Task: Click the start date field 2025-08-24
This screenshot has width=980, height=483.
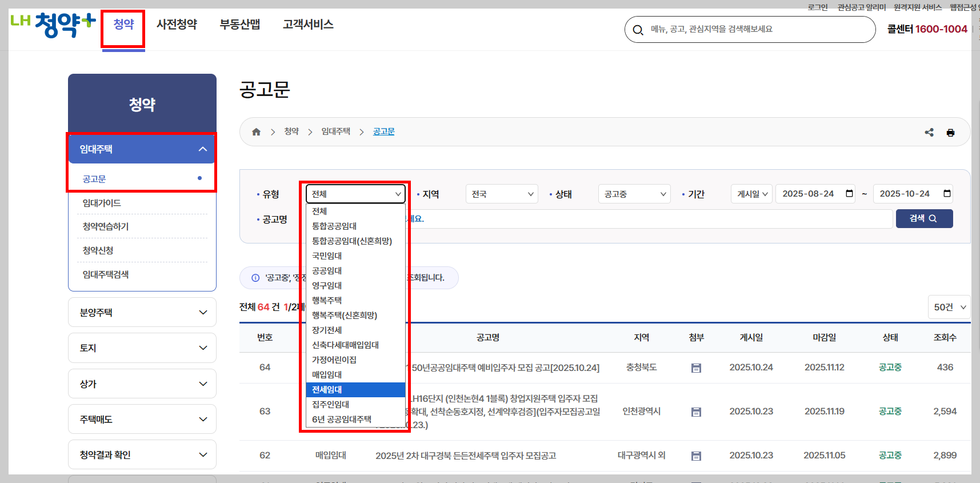Action: click(x=815, y=194)
